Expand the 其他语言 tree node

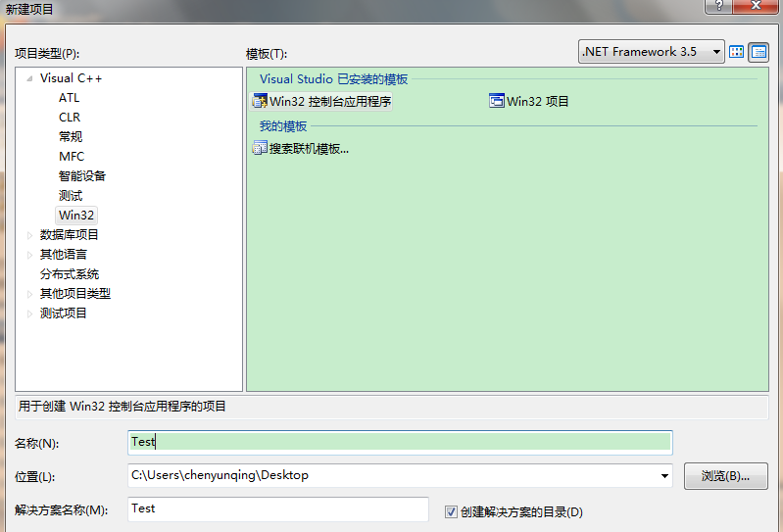click(x=29, y=255)
